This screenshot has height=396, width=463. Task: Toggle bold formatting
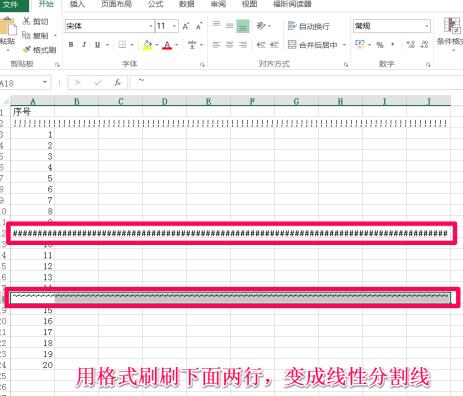71,44
